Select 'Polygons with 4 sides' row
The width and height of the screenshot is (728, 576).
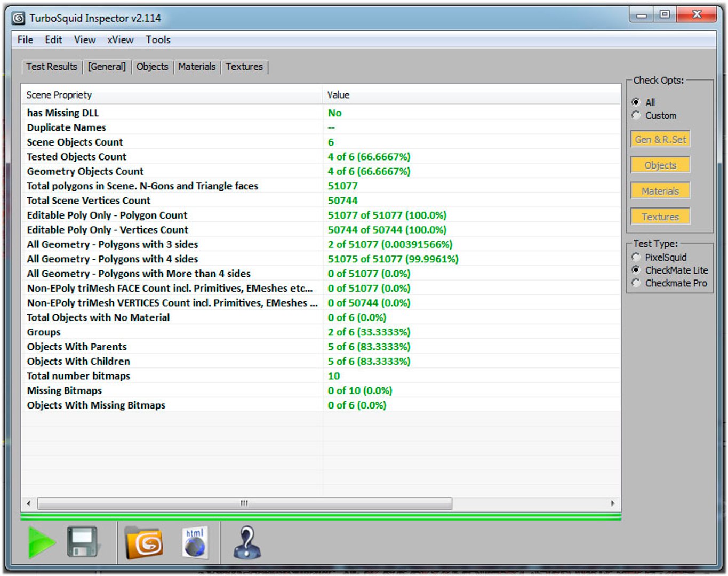tap(321, 259)
